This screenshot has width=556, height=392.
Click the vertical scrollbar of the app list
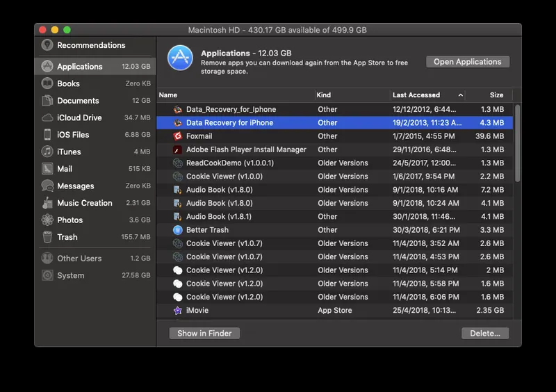pyautogui.click(x=517, y=143)
